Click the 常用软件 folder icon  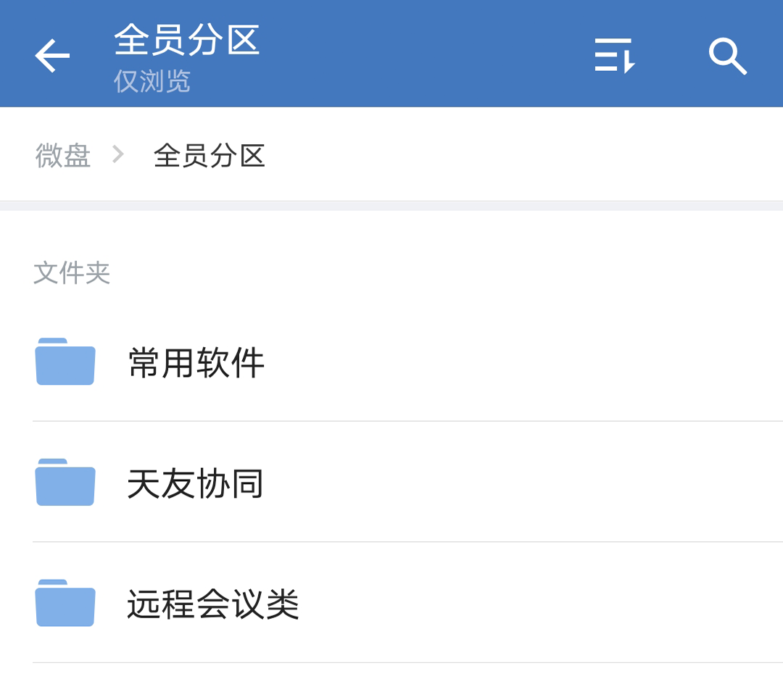pos(65,362)
